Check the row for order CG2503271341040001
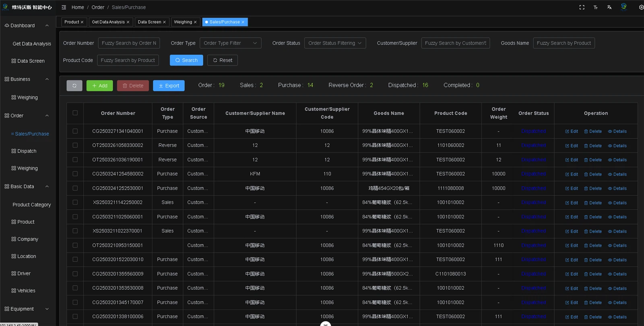The image size is (644, 326). (75, 131)
